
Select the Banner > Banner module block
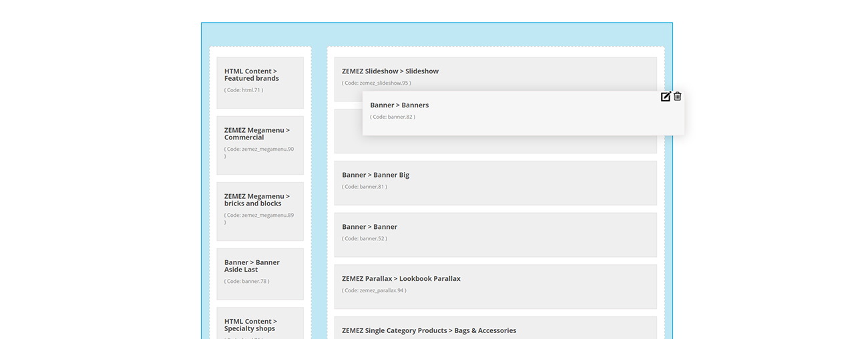tap(495, 235)
